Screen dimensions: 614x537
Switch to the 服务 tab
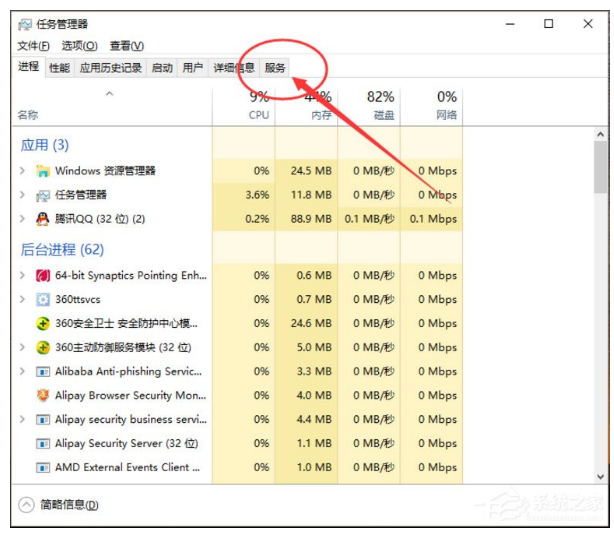[275, 68]
